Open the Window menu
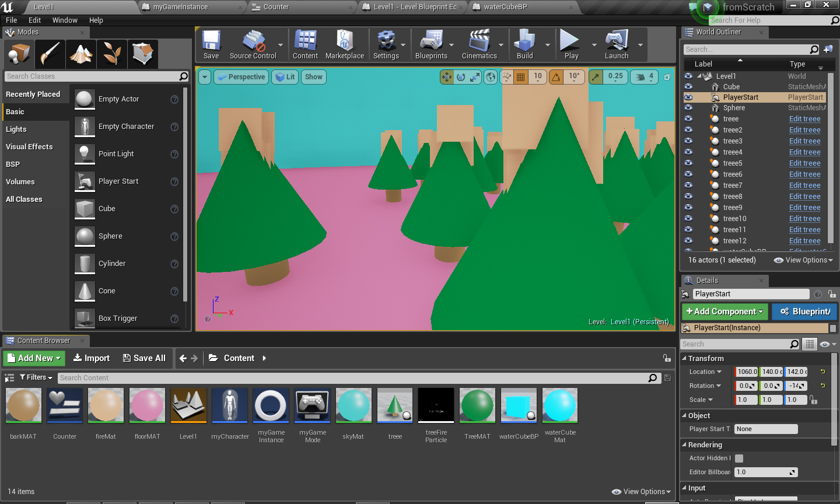Screen dimensions: 840x504 65,20
